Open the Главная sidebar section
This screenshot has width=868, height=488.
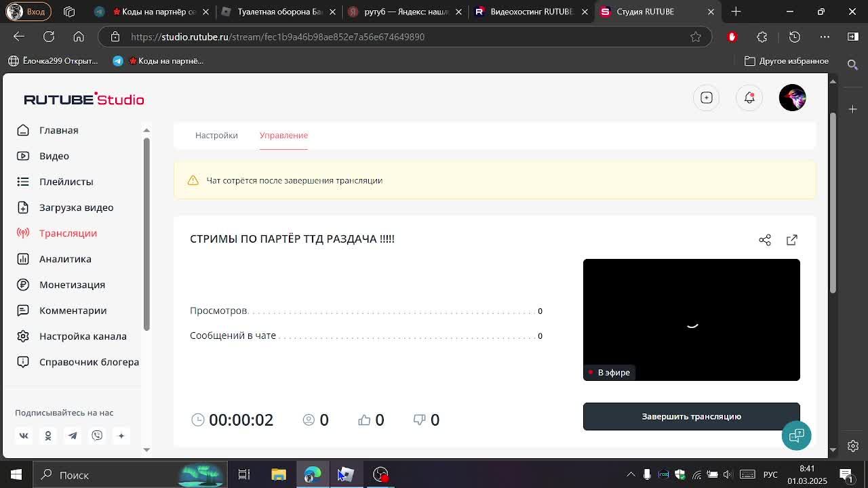(x=58, y=130)
